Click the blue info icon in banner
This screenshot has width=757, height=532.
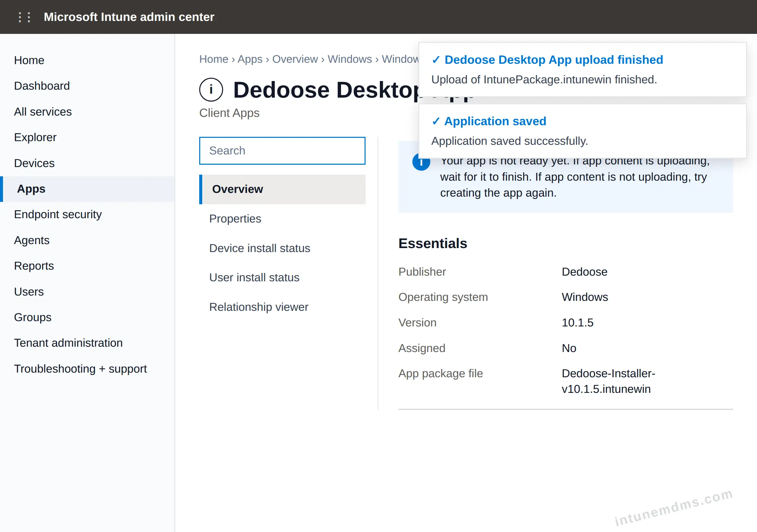click(421, 162)
